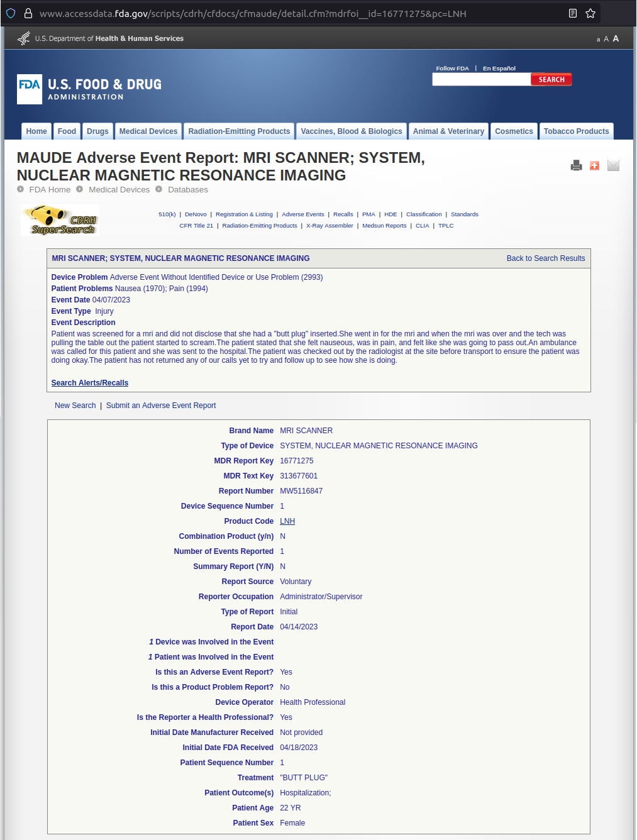Click Follow FDA link
Image resolution: width=637 pixels, height=840 pixels.
452,68
